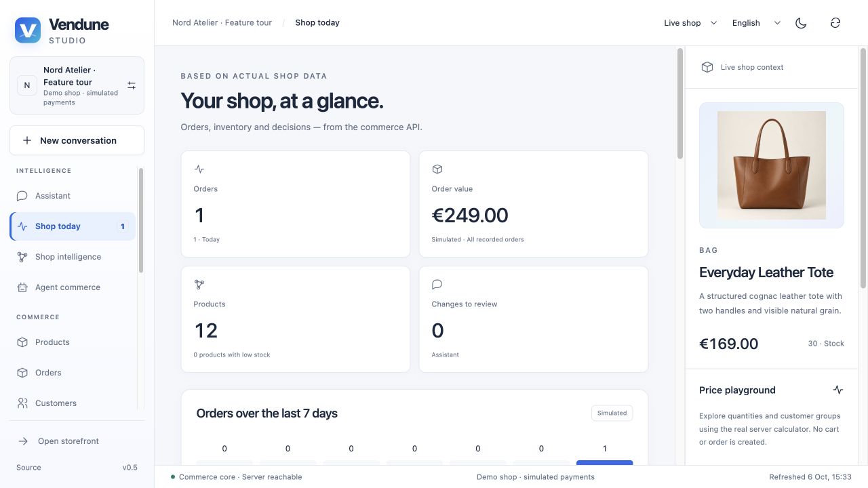Click the main content scrollbar
Screen dimensions: 868x488
click(x=680, y=104)
